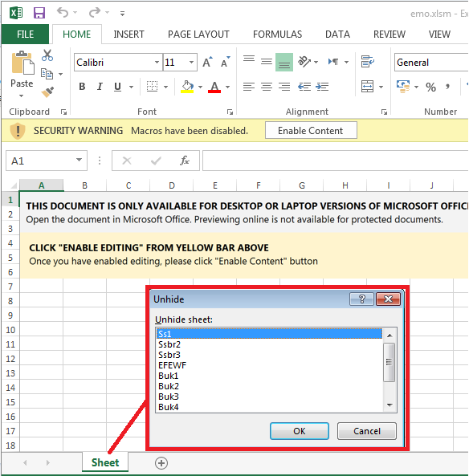This screenshot has height=476, width=469.
Task: Toggle italic formatting
Action: click(100, 87)
